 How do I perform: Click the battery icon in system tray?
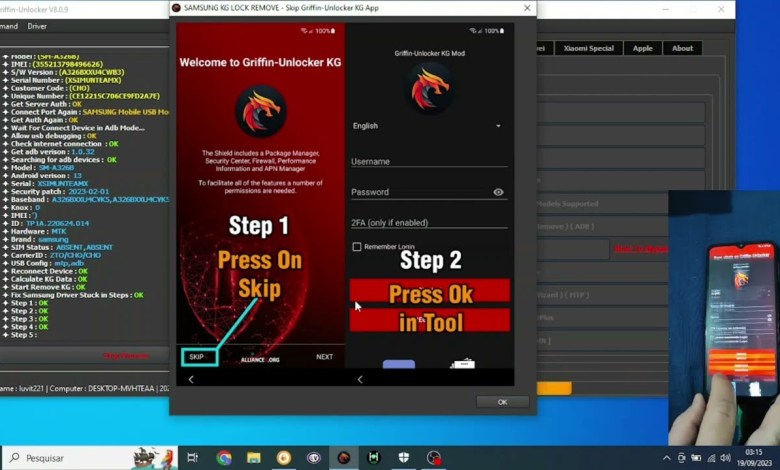[x=696, y=458]
